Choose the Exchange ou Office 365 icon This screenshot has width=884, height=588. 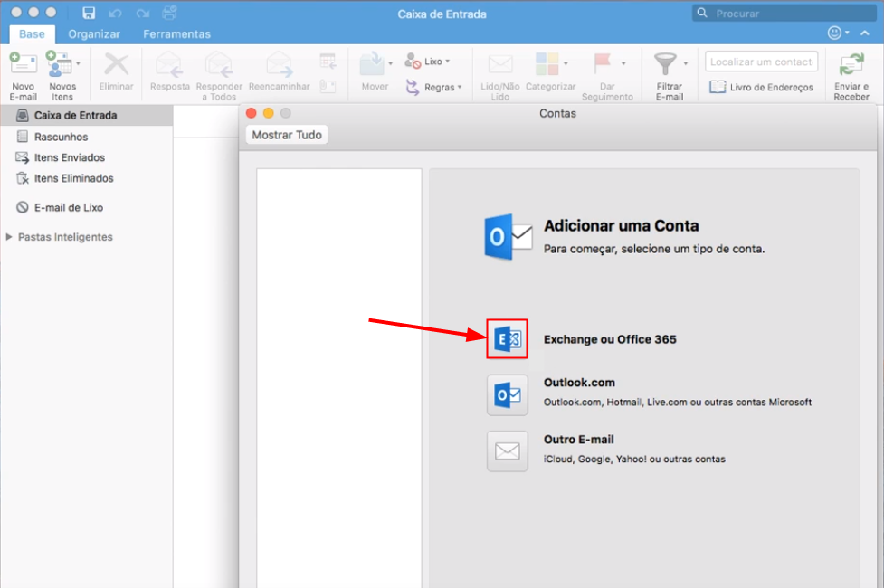click(508, 339)
